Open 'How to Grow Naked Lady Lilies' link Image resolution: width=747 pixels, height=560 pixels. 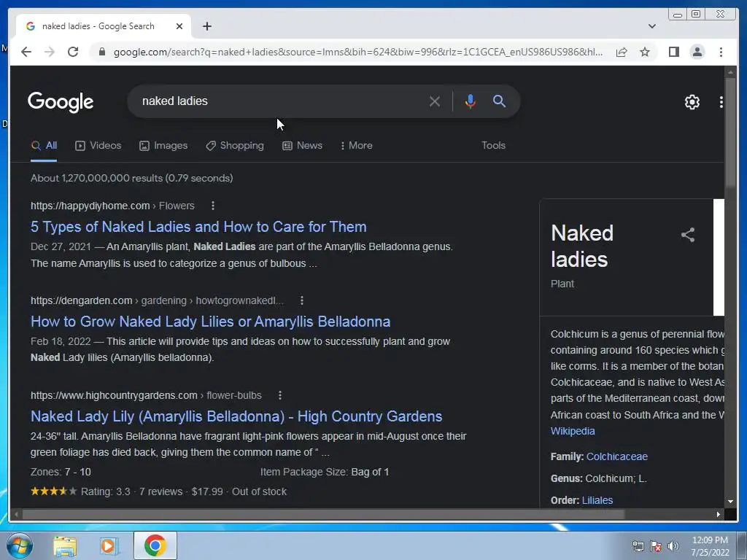point(211,322)
